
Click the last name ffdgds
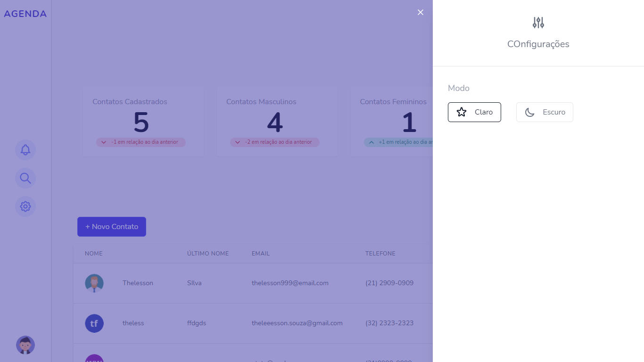(x=197, y=323)
